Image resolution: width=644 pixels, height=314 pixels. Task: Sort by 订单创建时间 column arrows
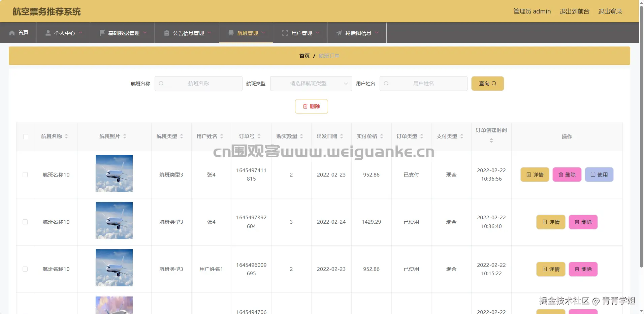pyautogui.click(x=491, y=140)
